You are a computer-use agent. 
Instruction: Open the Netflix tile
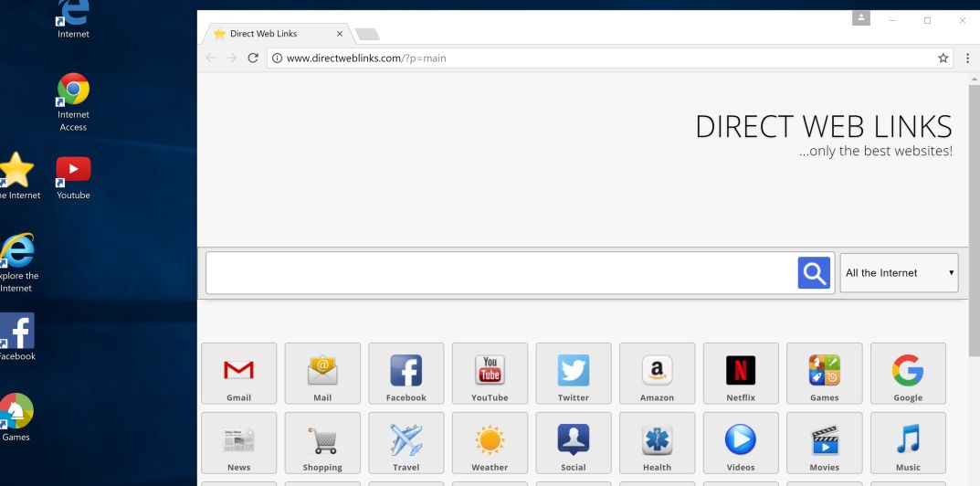pos(741,374)
